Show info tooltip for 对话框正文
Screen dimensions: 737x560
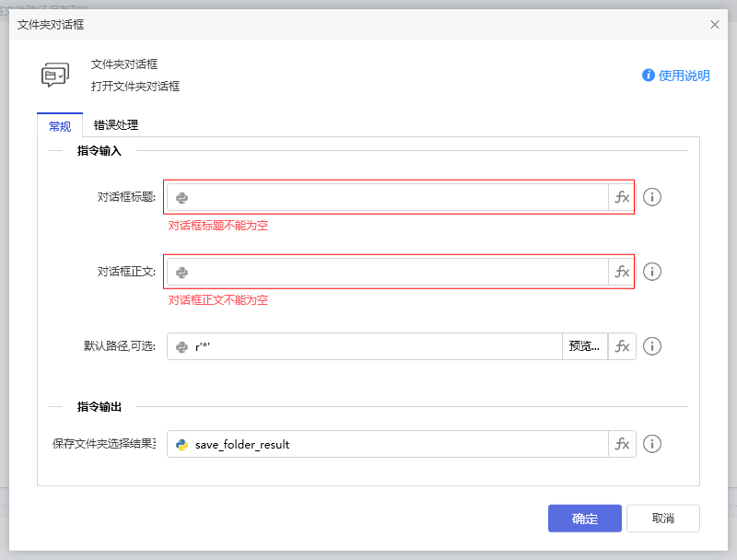point(652,272)
